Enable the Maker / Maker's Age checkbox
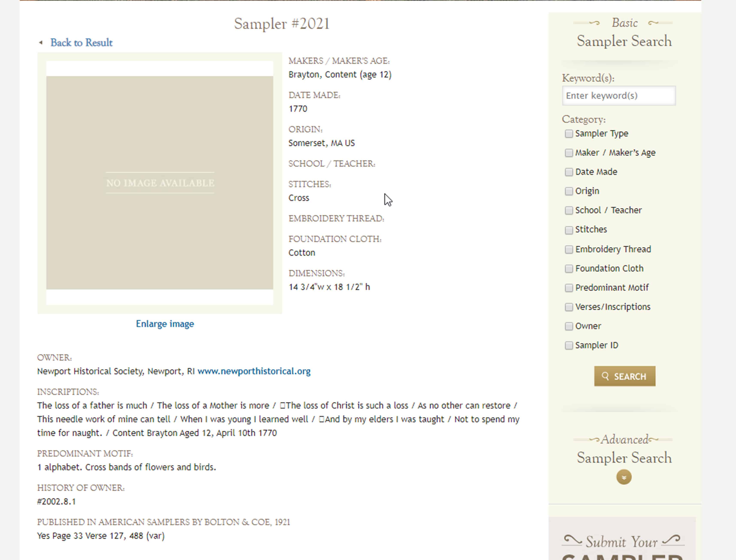The width and height of the screenshot is (736, 560). 569,153
